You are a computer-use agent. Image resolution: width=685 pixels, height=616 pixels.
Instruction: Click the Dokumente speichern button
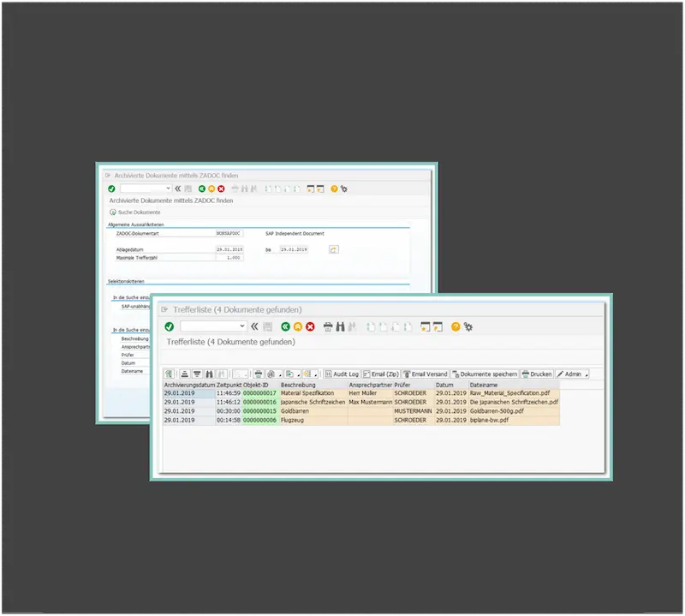486,374
